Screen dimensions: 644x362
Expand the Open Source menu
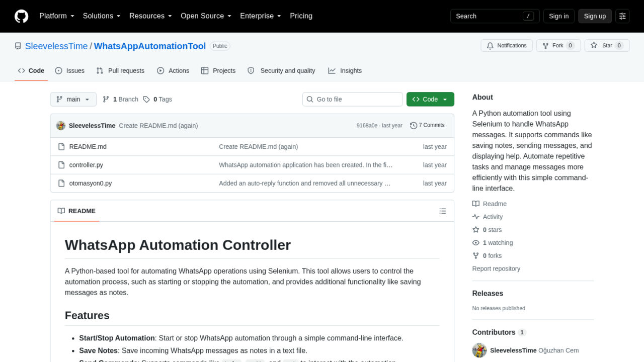point(206,16)
